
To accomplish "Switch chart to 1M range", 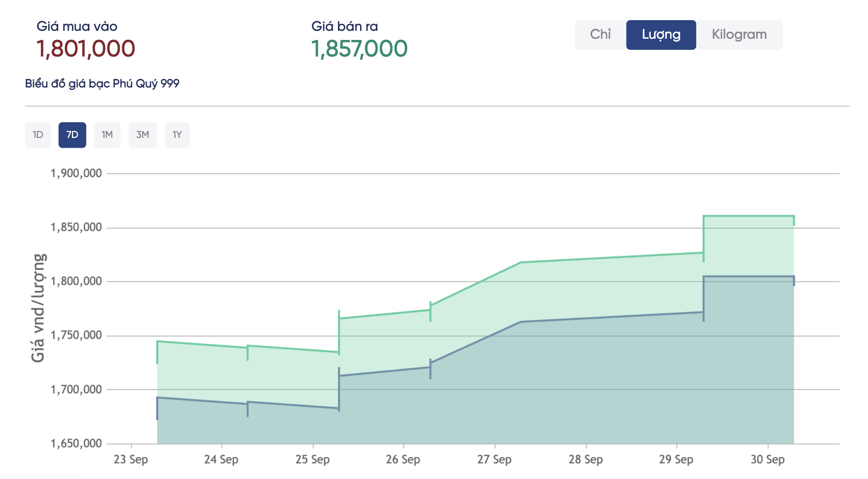I will pyautogui.click(x=107, y=135).
